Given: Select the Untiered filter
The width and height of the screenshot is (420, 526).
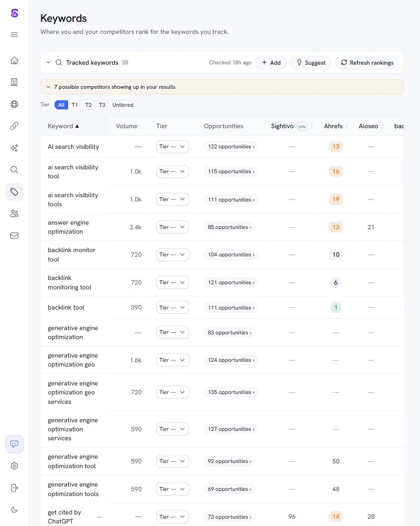Looking at the screenshot, I should [x=123, y=105].
